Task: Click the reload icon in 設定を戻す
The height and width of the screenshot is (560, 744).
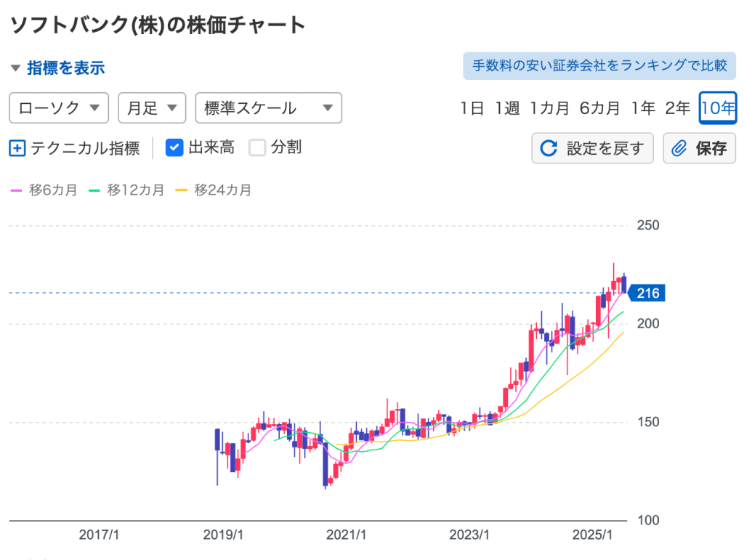Action: (x=548, y=148)
